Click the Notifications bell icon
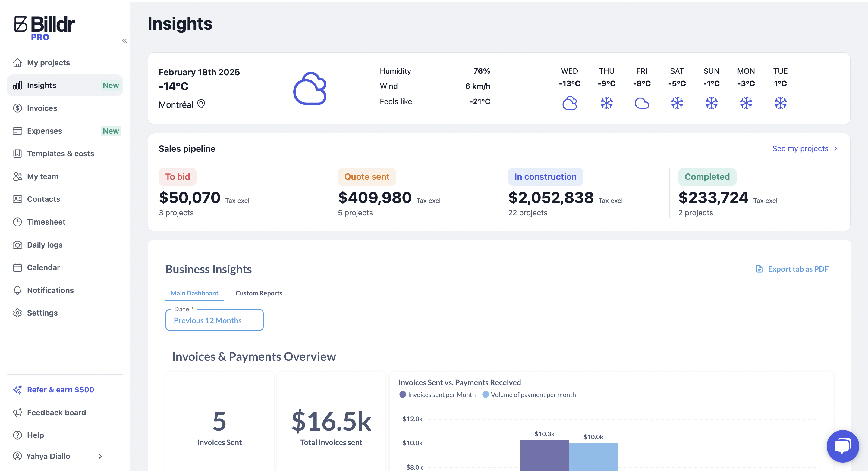The image size is (868, 471). (17, 290)
